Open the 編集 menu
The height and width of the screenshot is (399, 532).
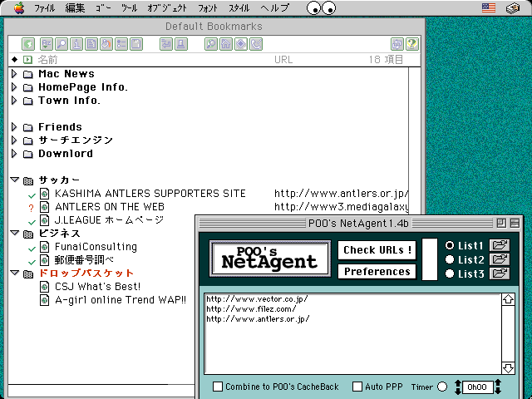tap(75, 8)
